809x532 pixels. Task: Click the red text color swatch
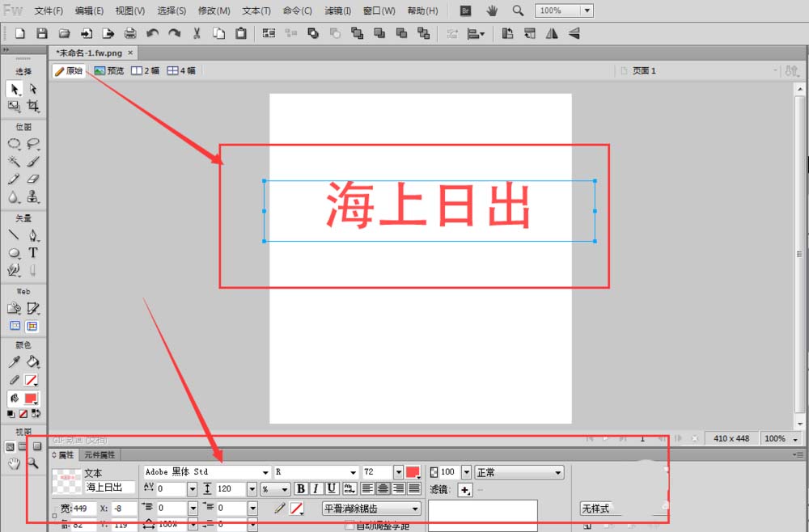(x=411, y=472)
